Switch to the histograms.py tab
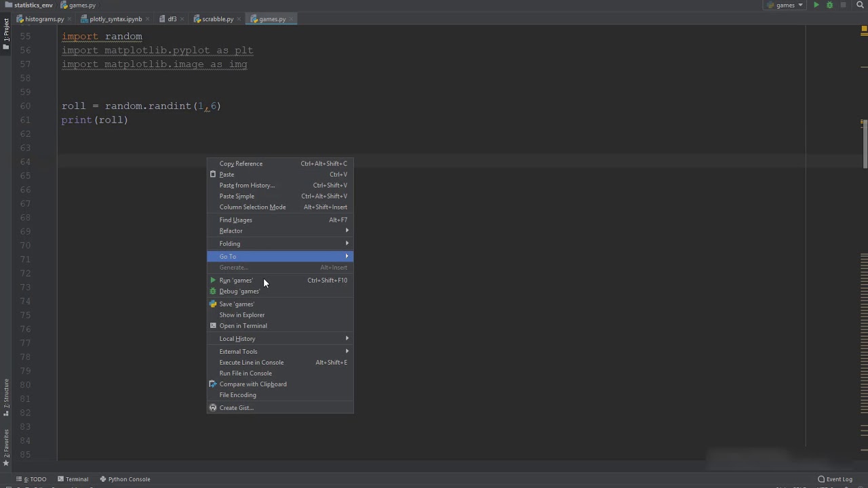 (43, 19)
